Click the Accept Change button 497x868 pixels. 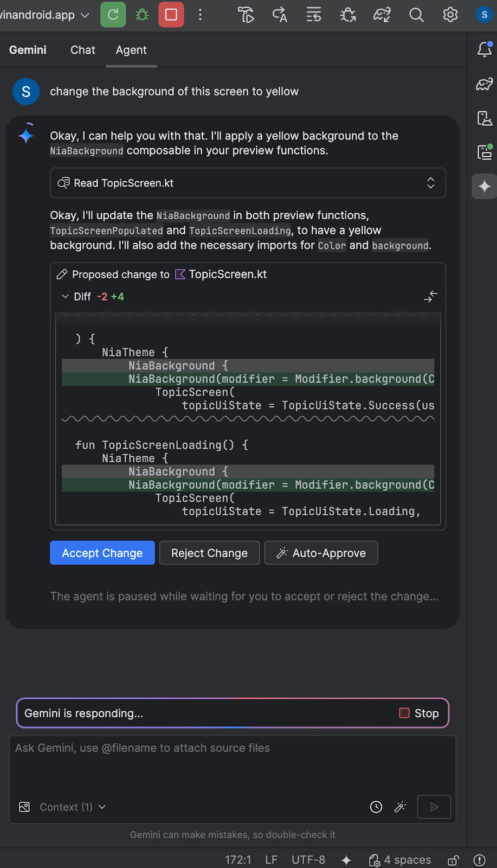(102, 553)
